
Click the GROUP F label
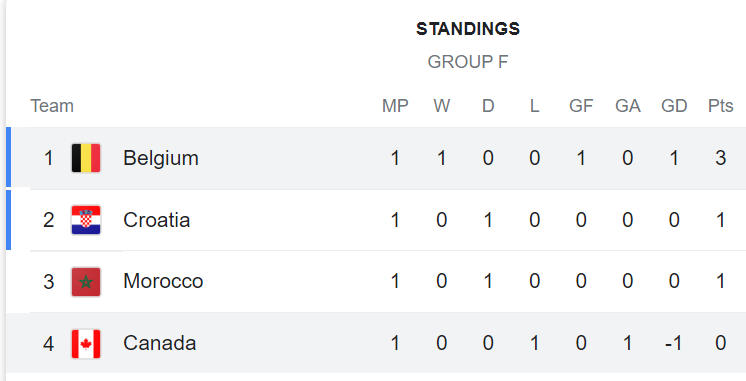pos(468,62)
